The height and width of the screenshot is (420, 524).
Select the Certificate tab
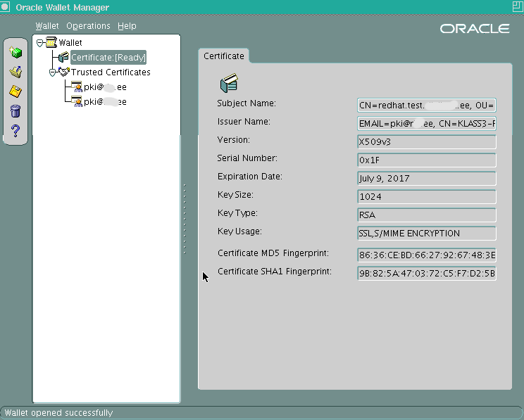(x=223, y=56)
